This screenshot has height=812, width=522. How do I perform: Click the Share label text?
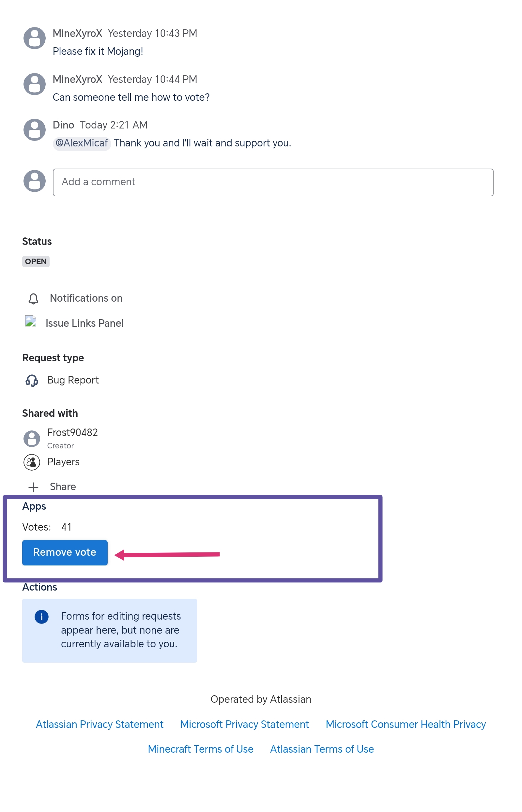(x=63, y=487)
